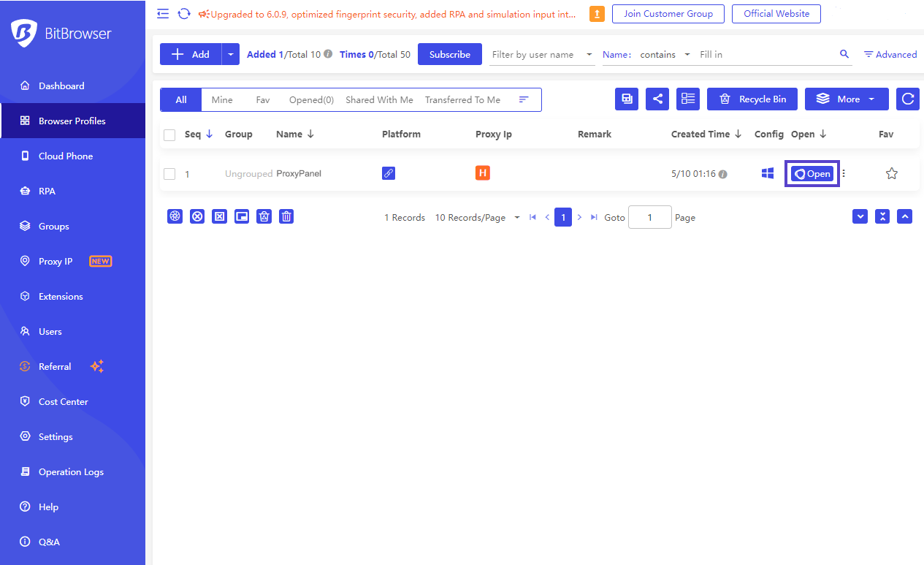
Task: Click the orange H proxy icon
Action: (482, 173)
